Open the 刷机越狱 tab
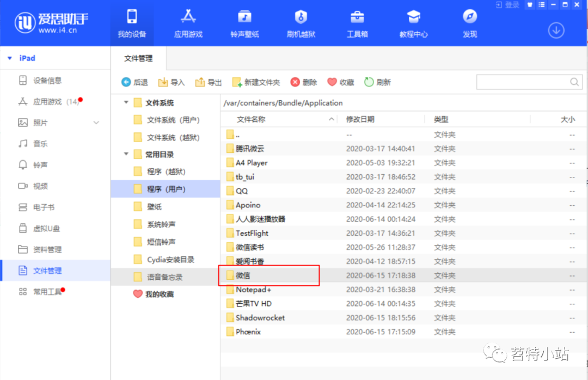This screenshot has height=380, width=588. click(301, 23)
